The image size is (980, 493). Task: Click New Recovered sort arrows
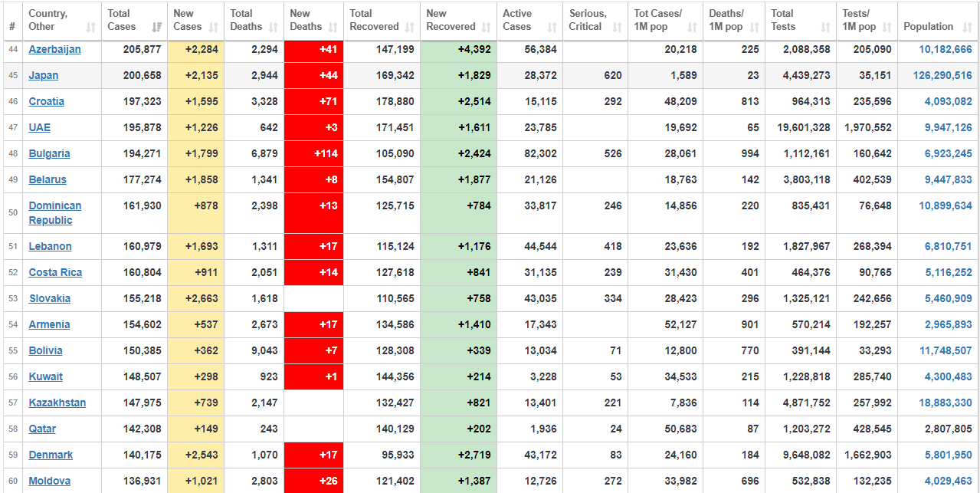coord(487,27)
